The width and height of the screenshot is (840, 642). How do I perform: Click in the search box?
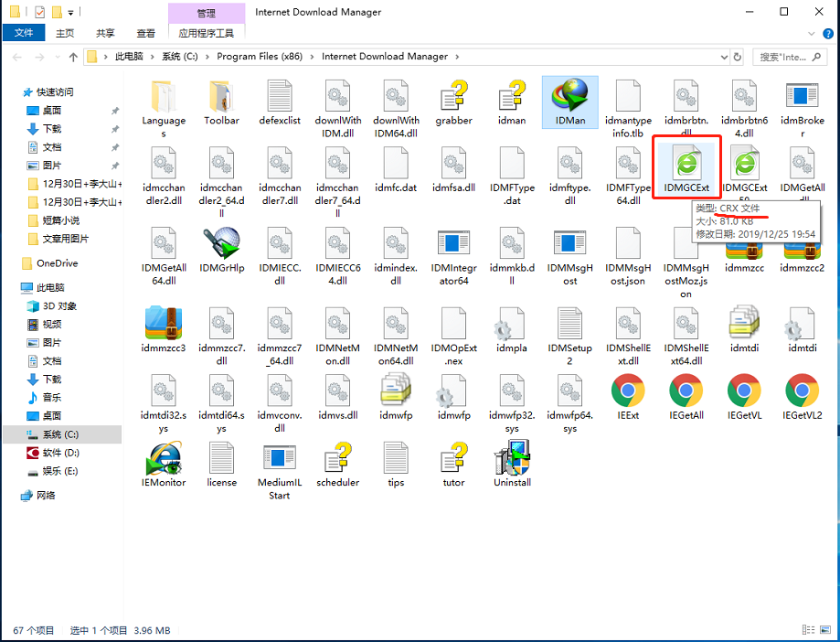point(790,57)
